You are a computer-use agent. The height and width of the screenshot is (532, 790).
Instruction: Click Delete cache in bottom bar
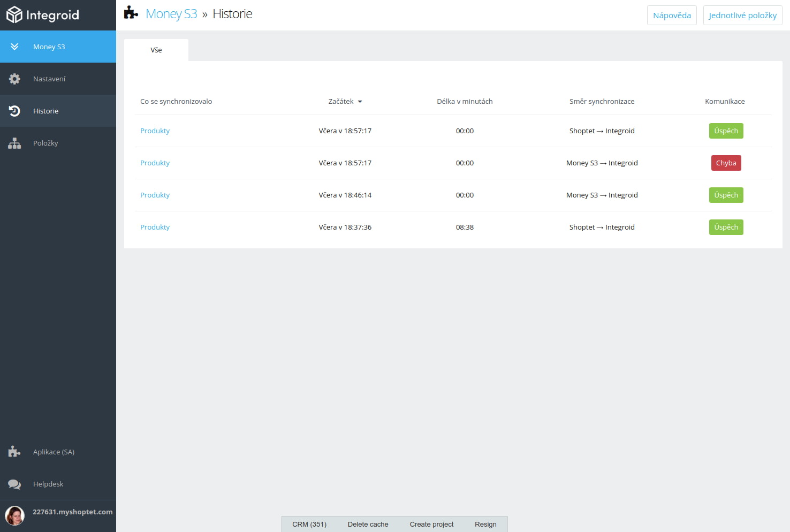pos(368,524)
